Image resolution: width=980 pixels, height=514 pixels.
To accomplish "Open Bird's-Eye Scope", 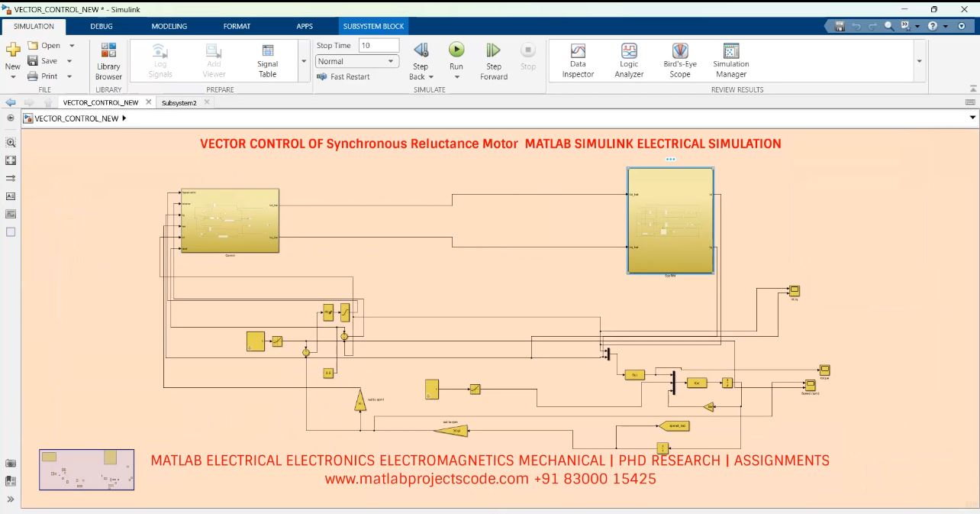I will pyautogui.click(x=680, y=60).
